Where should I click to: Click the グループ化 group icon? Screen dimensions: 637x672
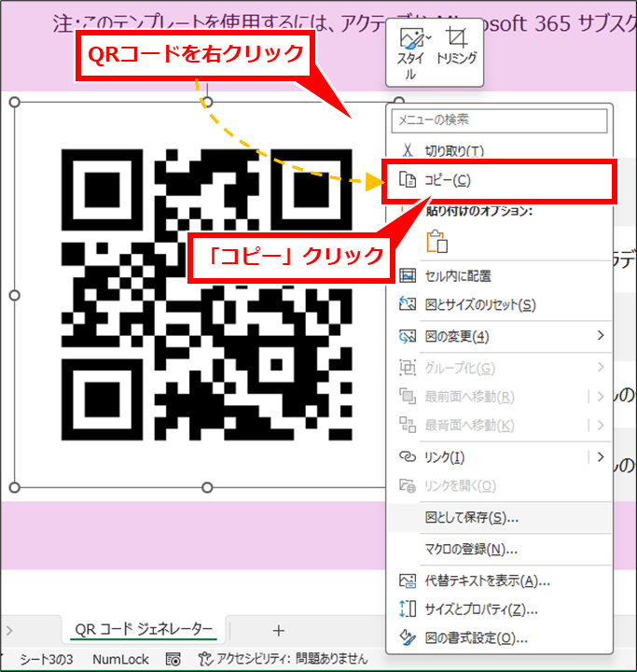click(x=408, y=368)
